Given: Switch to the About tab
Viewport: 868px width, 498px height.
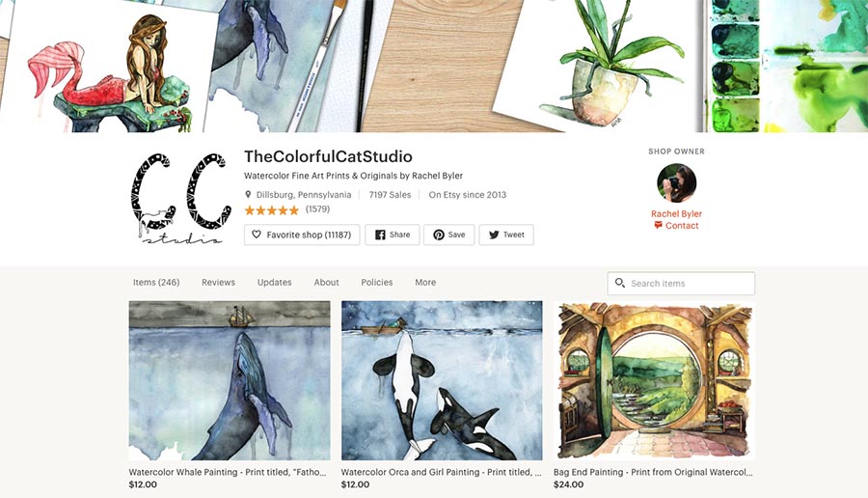Looking at the screenshot, I should pyautogui.click(x=326, y=282).
